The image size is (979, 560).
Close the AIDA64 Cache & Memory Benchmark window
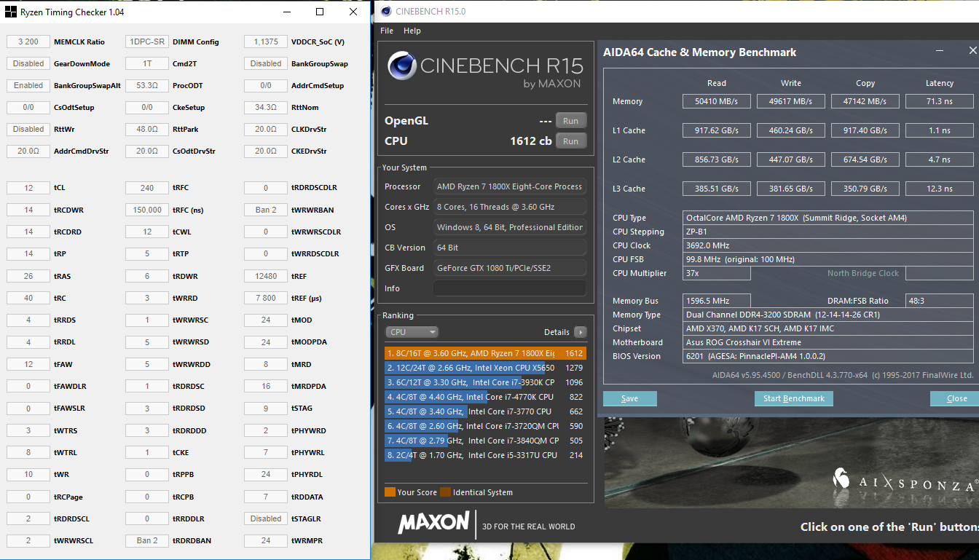click(972, 50)
